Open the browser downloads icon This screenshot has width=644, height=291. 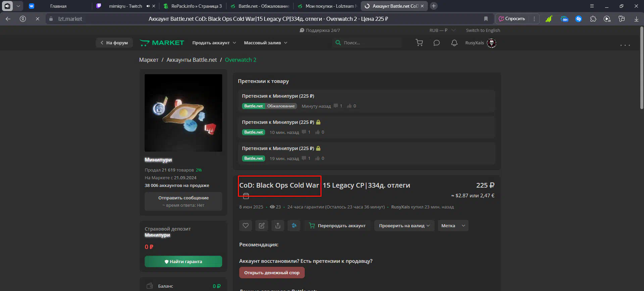636,19
